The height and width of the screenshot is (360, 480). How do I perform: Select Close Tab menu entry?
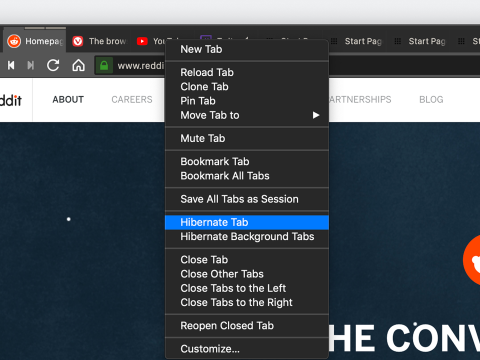click(247, 260)
